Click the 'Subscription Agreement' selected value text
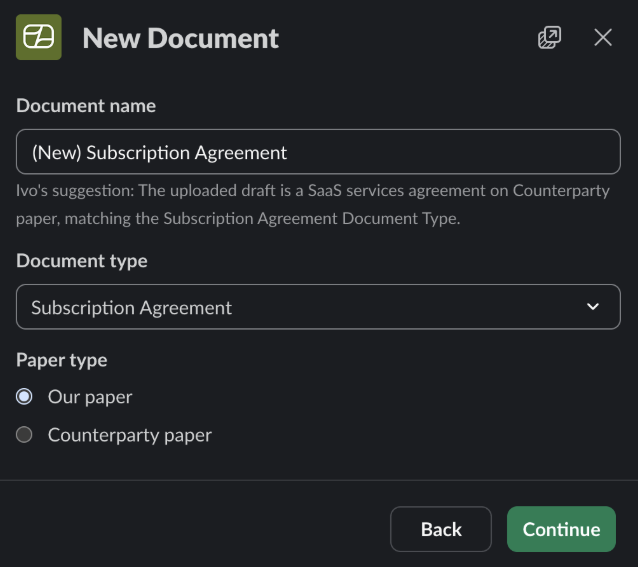The image size is (638, 567). [131, 308]
